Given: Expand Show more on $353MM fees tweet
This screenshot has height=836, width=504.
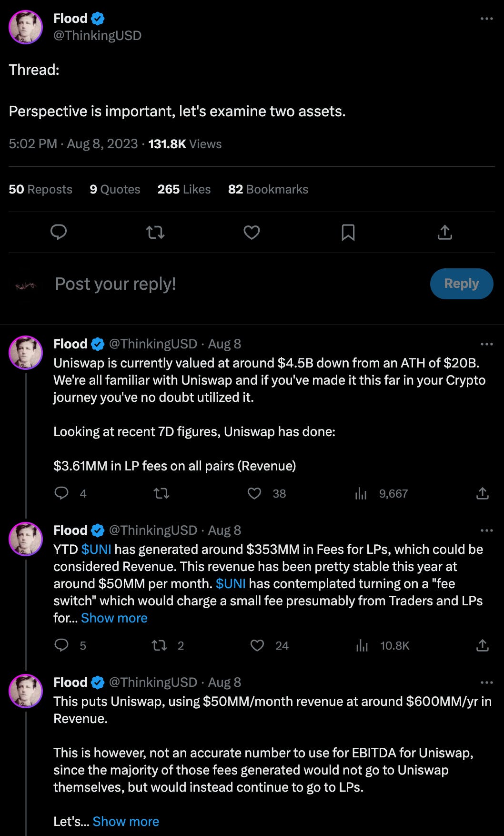Looking at the screenshot, I should (x=114, y=618).
